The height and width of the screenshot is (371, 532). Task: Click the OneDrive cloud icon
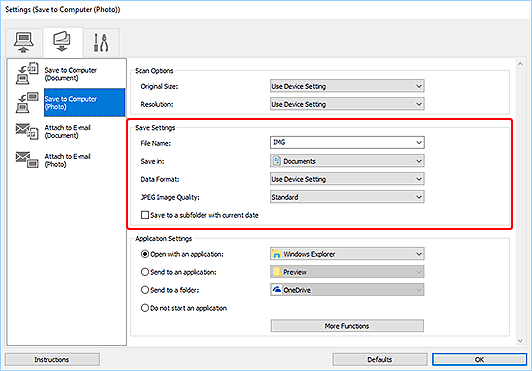(277, 290)
